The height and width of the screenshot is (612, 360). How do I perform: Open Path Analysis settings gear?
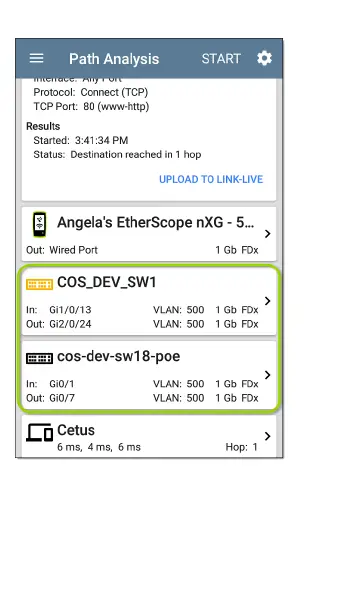click(264, 59)
